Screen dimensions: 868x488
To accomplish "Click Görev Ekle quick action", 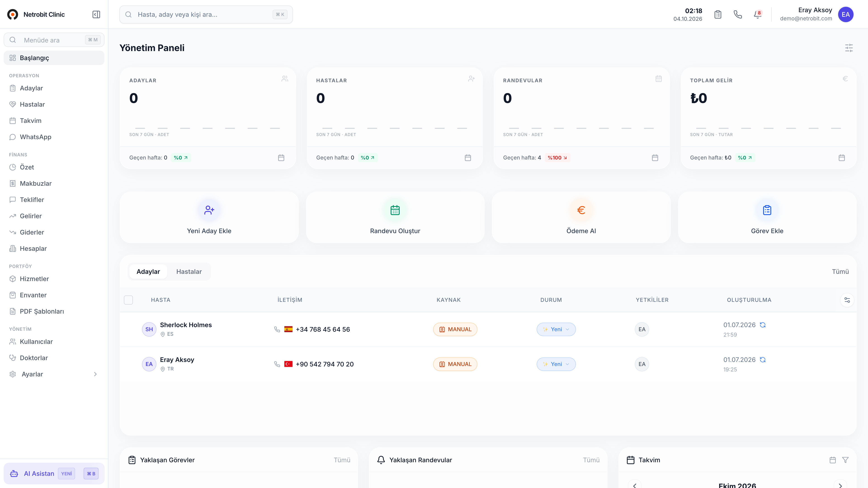I will point(767,218).
